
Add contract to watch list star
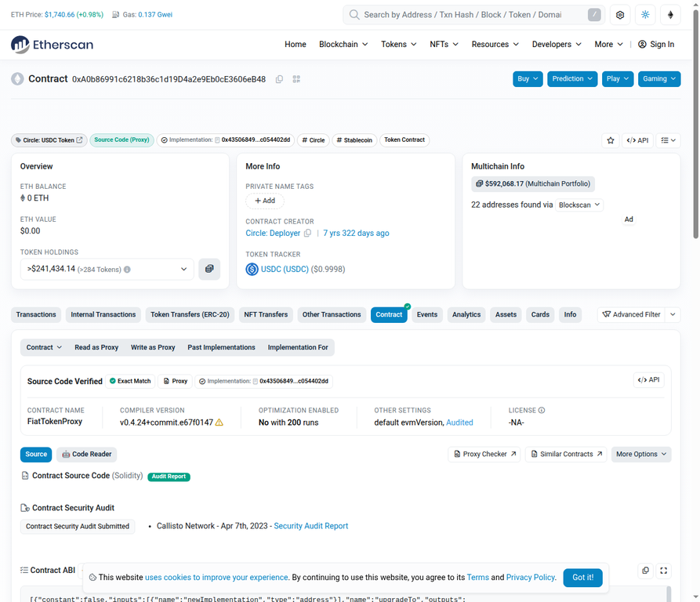coord(611,140)
